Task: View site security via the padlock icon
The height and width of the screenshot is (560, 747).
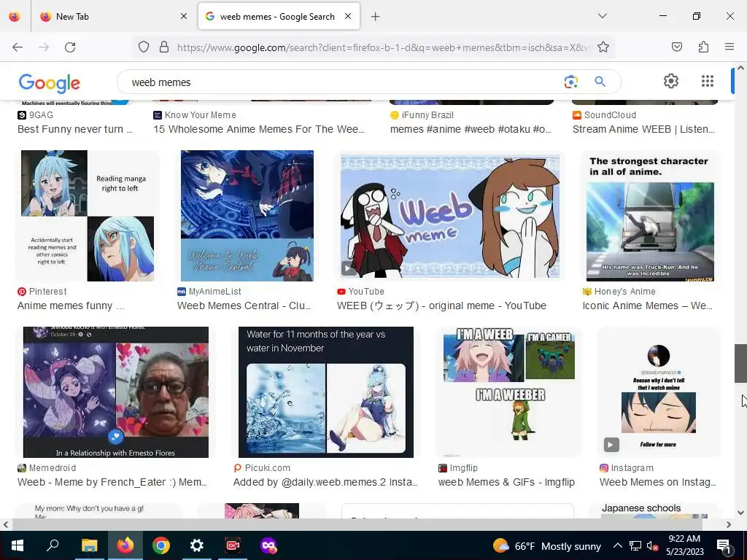Action: (164, 47)
